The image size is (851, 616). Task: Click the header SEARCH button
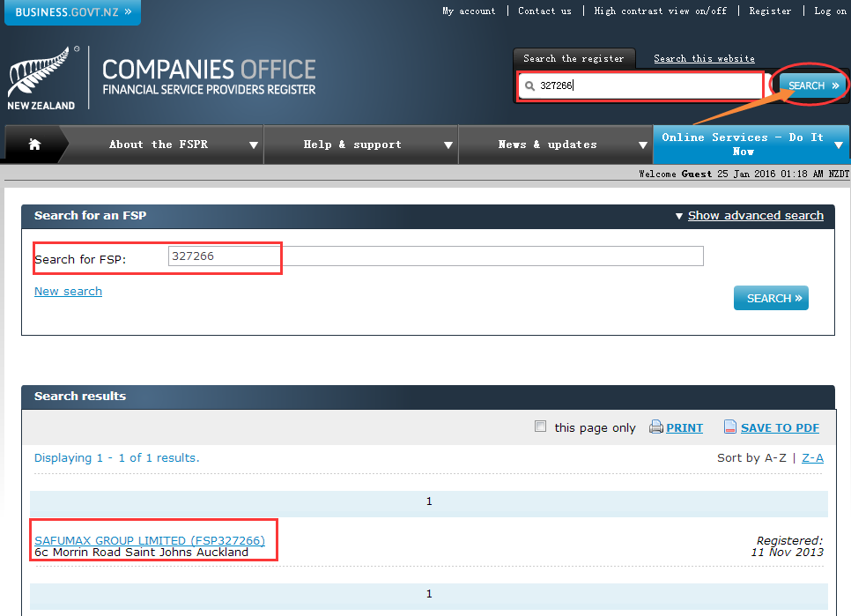pos(813,85)
